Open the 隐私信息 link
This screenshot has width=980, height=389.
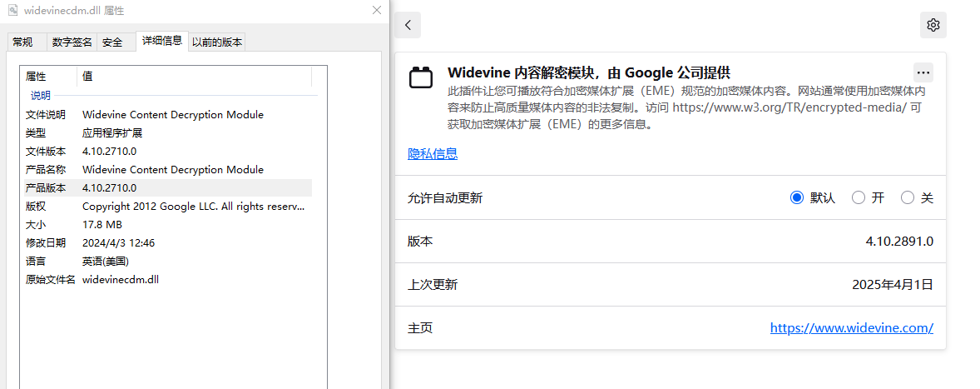[x=433, y=154]
